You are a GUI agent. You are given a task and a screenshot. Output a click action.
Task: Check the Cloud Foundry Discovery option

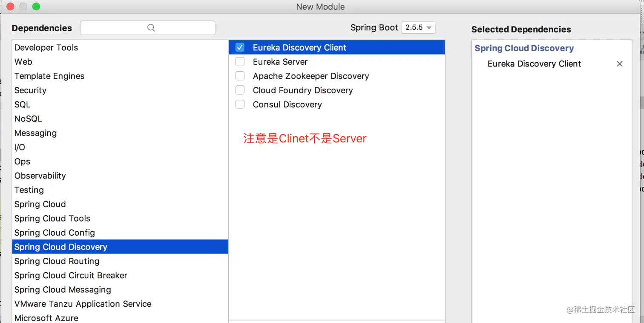coord(240,90)
